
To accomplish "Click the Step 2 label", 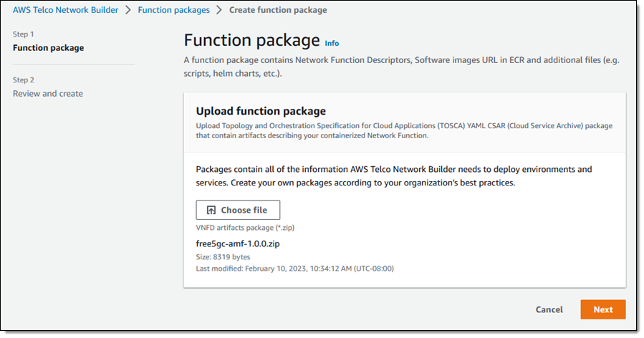I will [x=24, y=79].
